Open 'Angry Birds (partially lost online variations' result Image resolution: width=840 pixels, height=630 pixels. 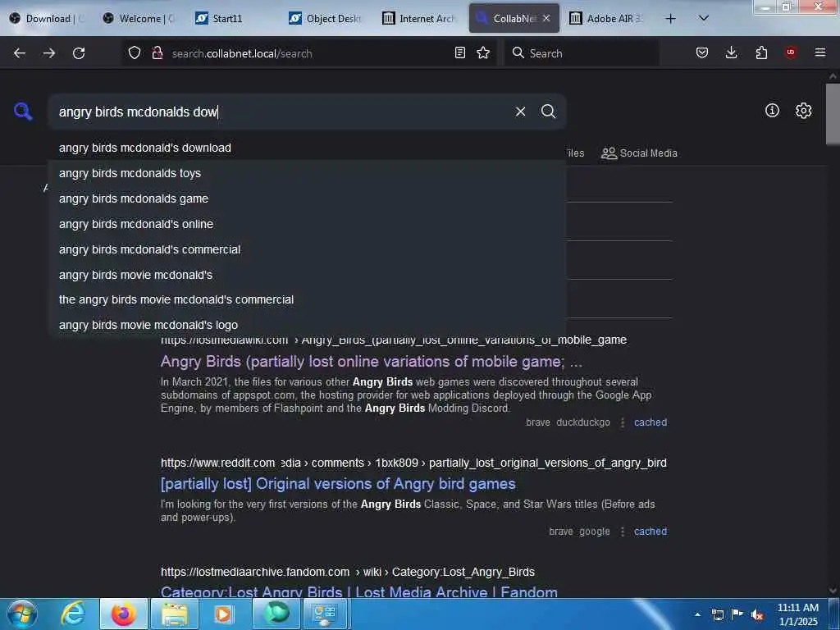tap(372, 362)
